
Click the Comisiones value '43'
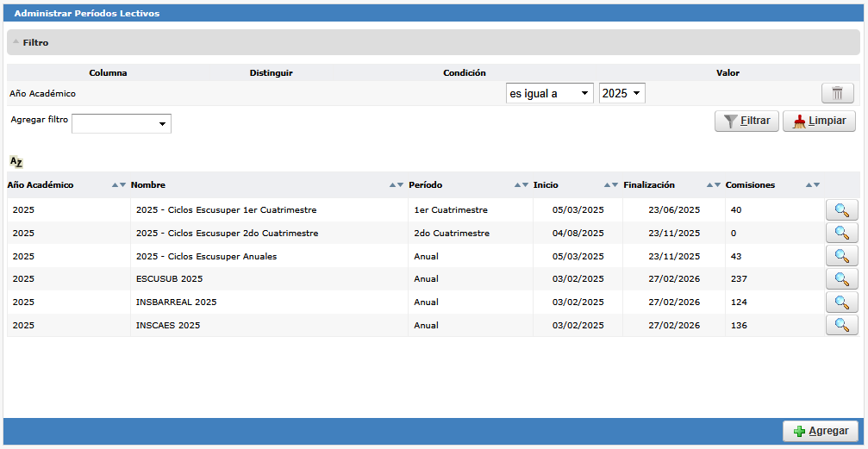click(736, 256)
